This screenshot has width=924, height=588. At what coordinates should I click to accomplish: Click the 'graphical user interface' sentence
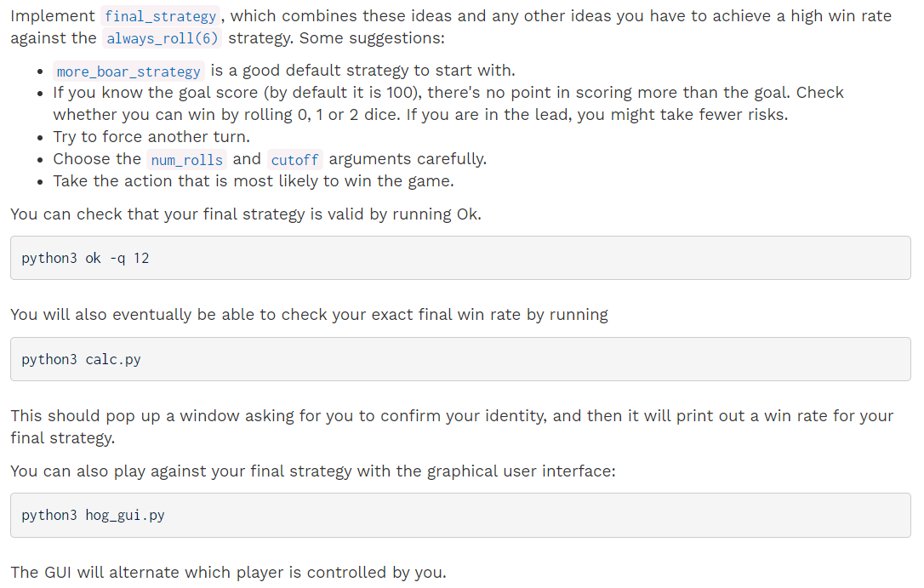tap(313, 471)
